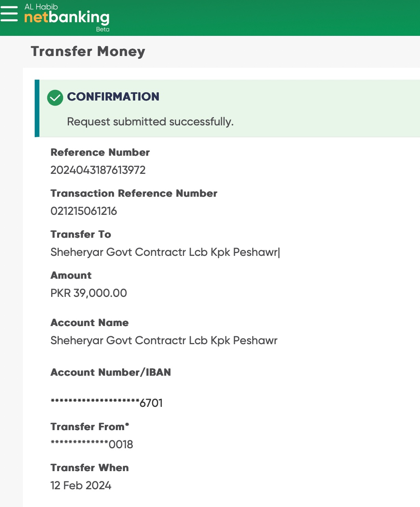This screenshot has width=420, height=507.
Task: Click the Transaction Reference Number label
Action: [x=134, y=194]
